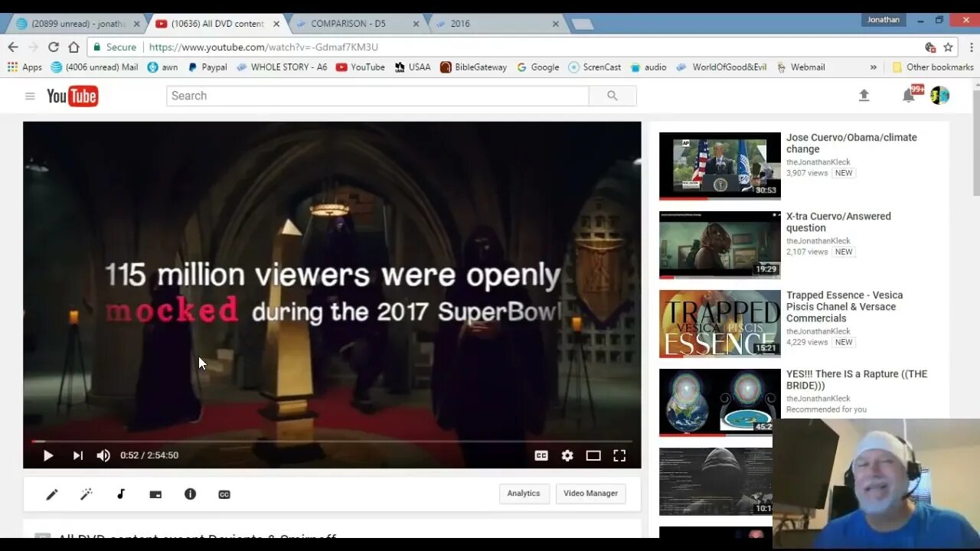The width and height of the screenshot is (980, 551).
Task: Open the Google bookmark
Action: click(x=538, y=67)
